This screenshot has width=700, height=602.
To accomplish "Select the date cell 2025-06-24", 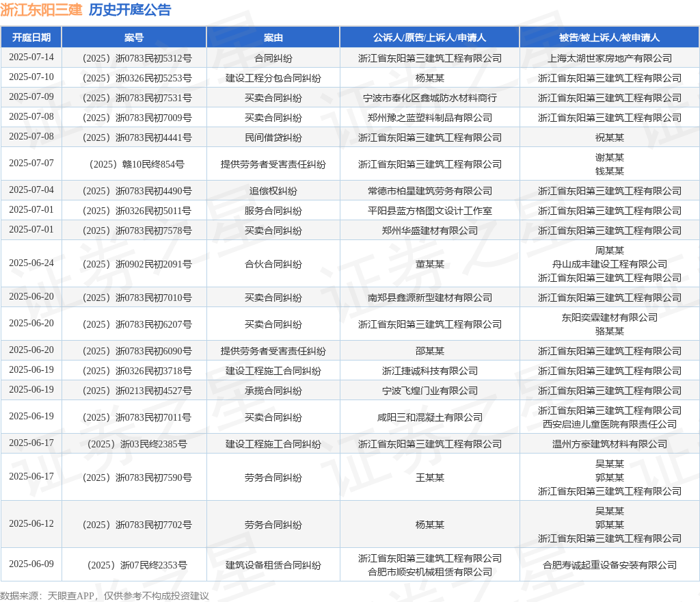I will 31,263.
